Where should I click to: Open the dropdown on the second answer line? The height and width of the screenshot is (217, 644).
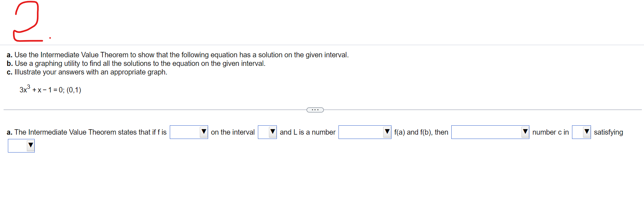pos(21,145)
